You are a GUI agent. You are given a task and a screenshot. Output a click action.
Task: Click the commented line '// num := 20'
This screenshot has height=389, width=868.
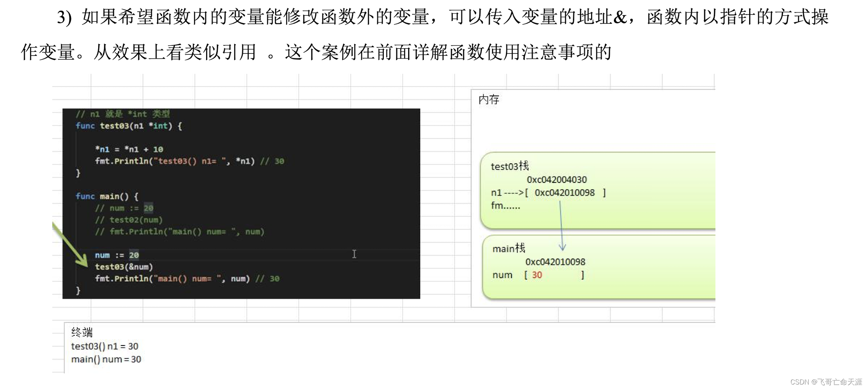pyautogui.click(x=124, y=208)
